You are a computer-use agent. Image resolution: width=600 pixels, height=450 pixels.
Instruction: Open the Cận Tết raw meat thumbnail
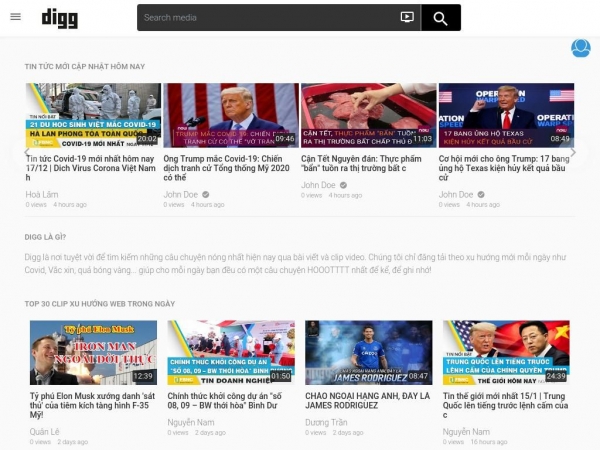coord(368,115)
